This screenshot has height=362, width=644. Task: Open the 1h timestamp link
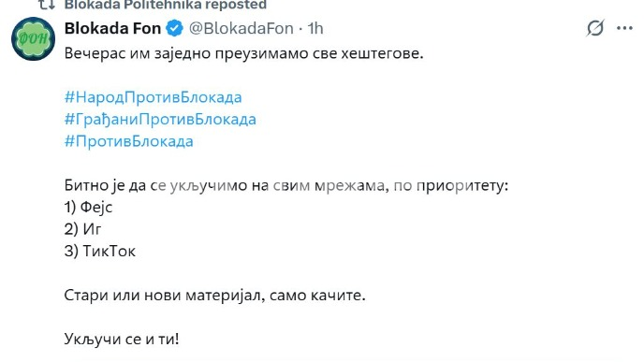[315, 28]
